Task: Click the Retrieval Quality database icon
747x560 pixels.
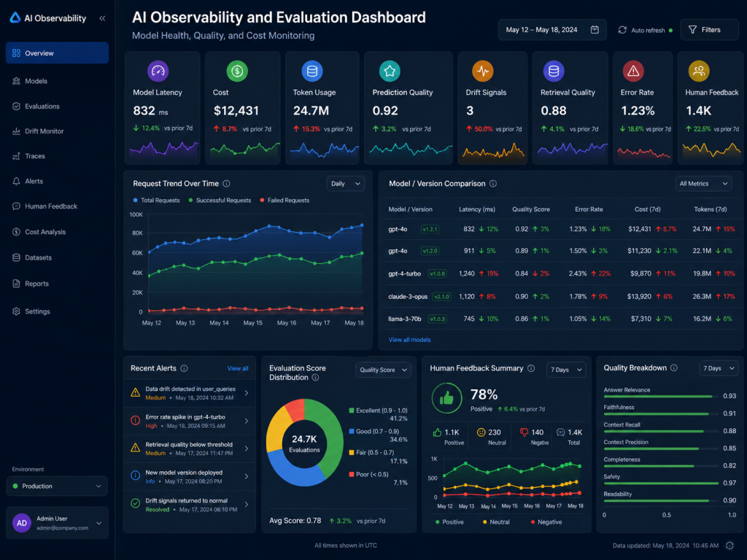Action: [554, 71]
